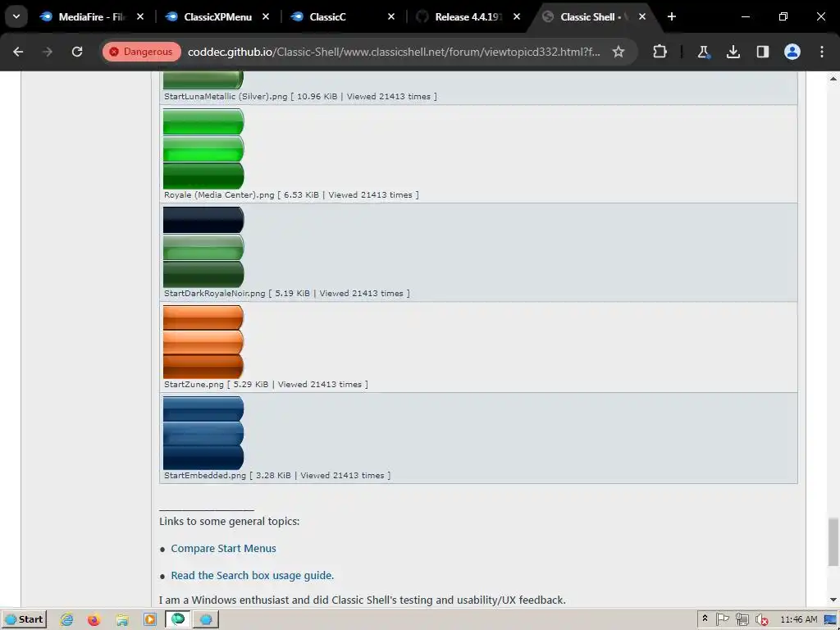This screenshot has height=630, width=840.
Task: Close the Classic Shell tab
Action: click(x=642, y=16)
